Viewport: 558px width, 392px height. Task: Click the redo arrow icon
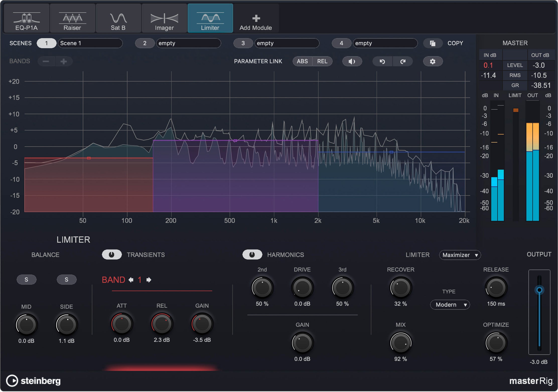[x=403, y=61]
